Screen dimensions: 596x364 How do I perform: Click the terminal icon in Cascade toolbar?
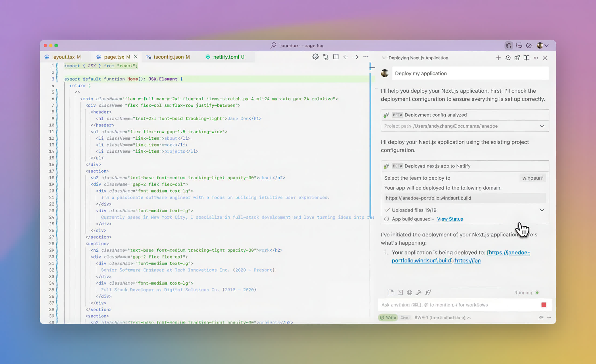400,292
